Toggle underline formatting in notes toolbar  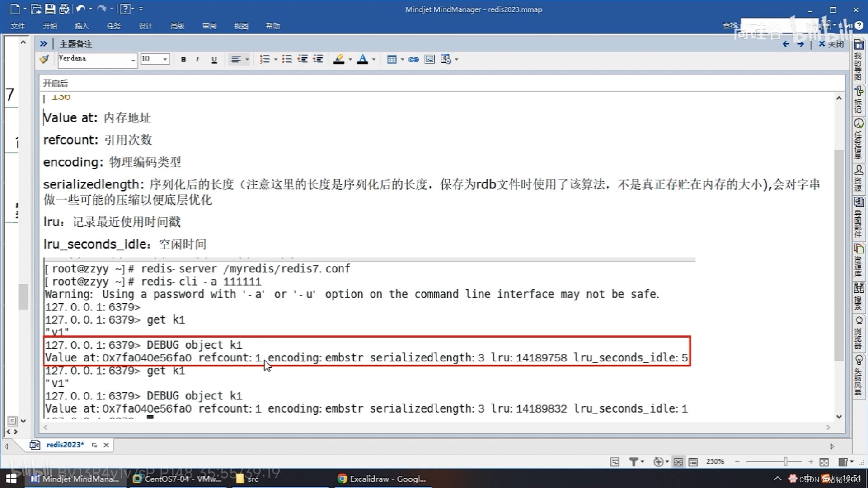214,60
